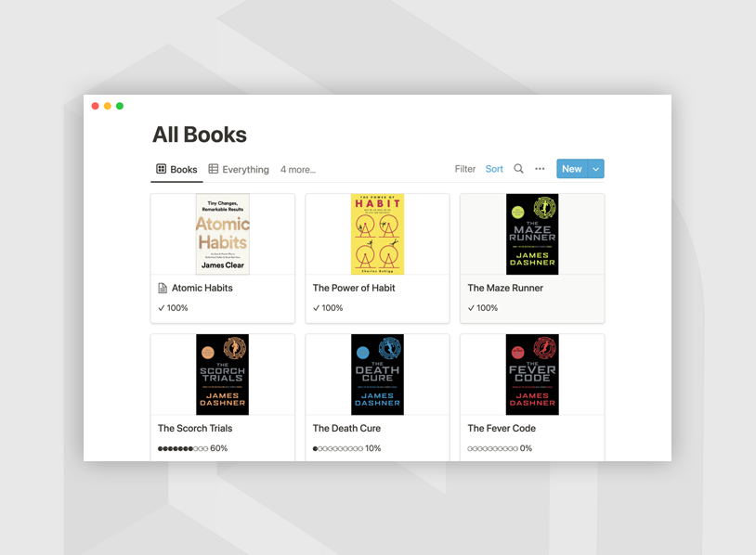Click the page icon beside Atomic Habits

(163, 288)
